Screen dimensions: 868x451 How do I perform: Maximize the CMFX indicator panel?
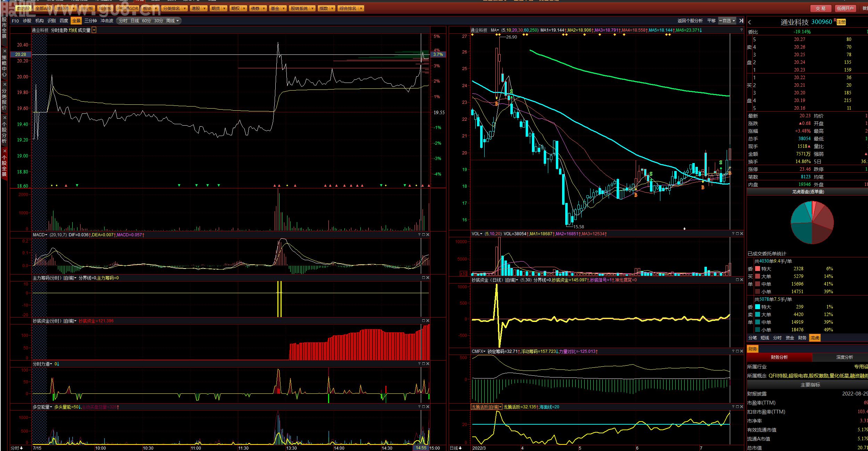click(737, 351)
